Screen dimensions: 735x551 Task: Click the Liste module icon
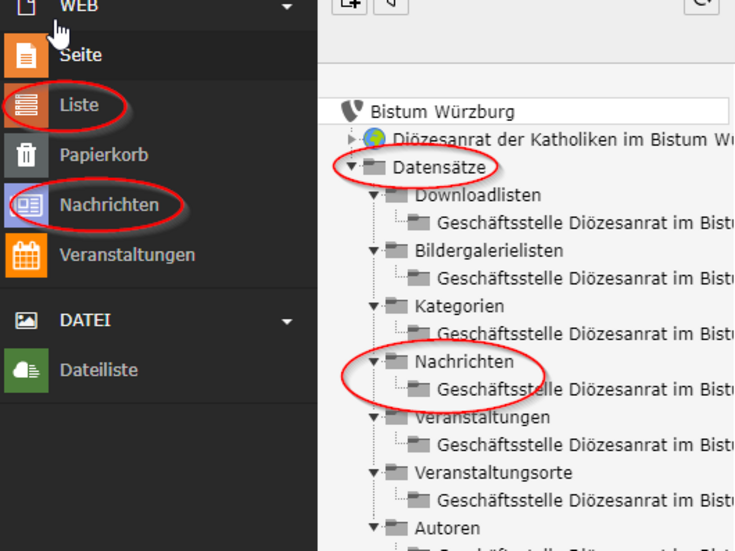[x=26, y=105]
